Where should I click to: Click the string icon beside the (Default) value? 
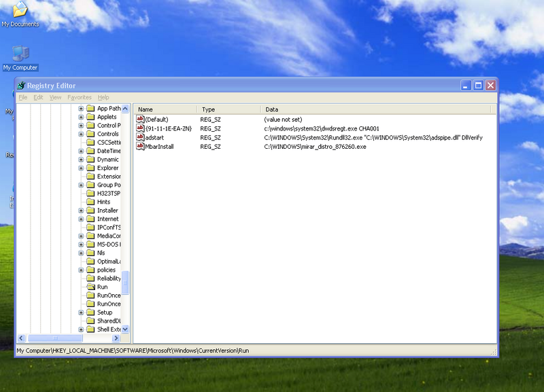pos(140,119)
